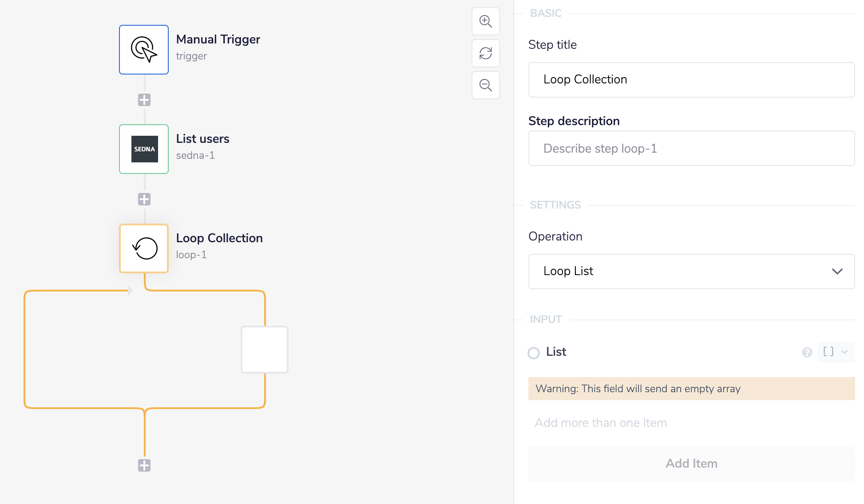
Task: Click the List users step label
Action: 202,139
